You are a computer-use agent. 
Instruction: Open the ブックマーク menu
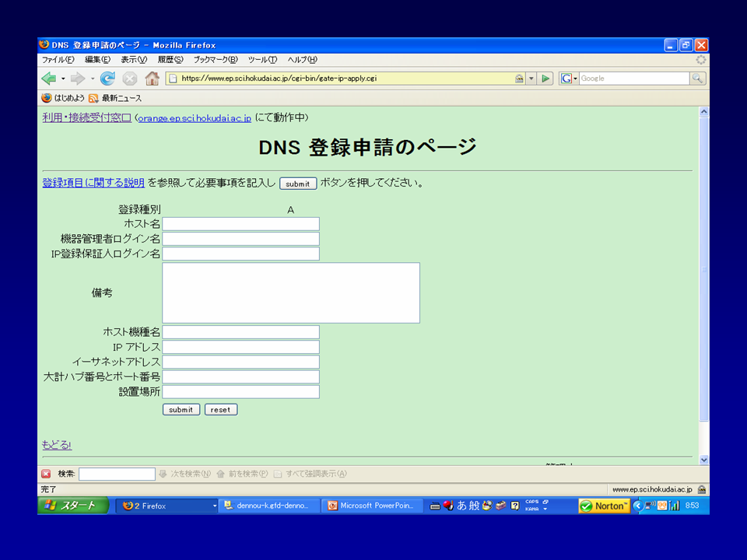click(215, 60)
